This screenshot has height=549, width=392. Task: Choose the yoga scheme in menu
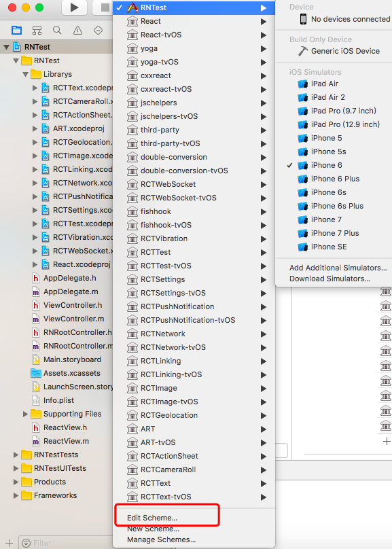pyautogui.click(x=194, y=48)
